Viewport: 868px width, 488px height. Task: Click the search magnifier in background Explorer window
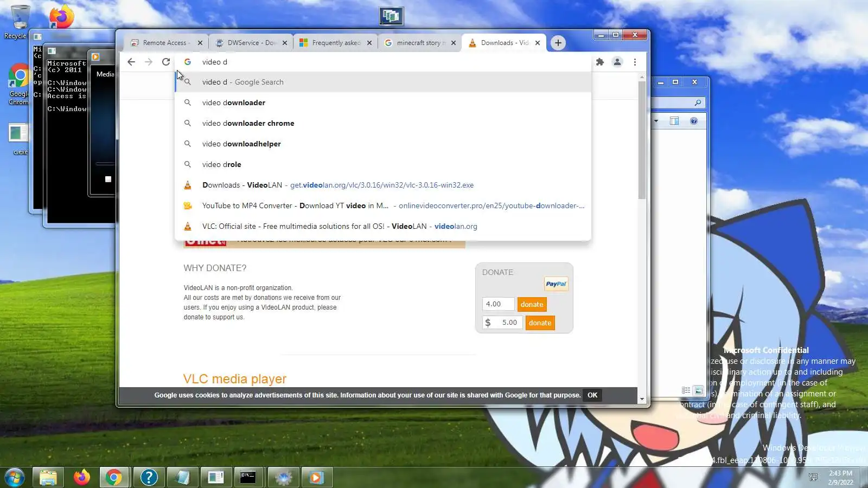tap(698, 102)
